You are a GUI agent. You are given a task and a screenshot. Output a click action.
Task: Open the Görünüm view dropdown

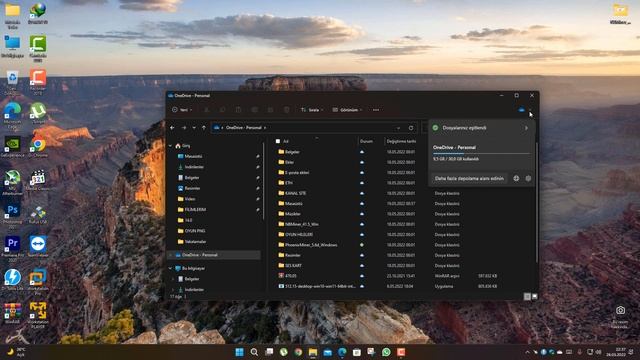(347, 110)
